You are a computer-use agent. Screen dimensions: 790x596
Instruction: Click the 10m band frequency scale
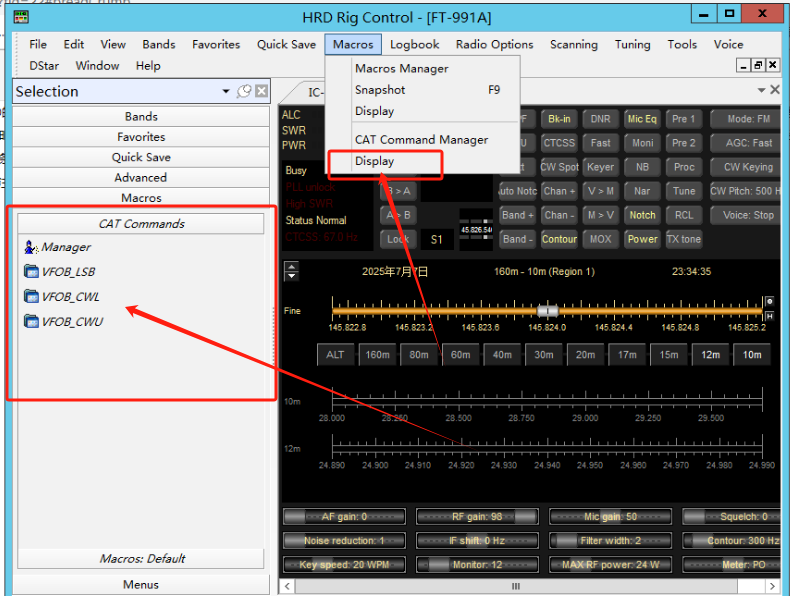pos(547,402)
